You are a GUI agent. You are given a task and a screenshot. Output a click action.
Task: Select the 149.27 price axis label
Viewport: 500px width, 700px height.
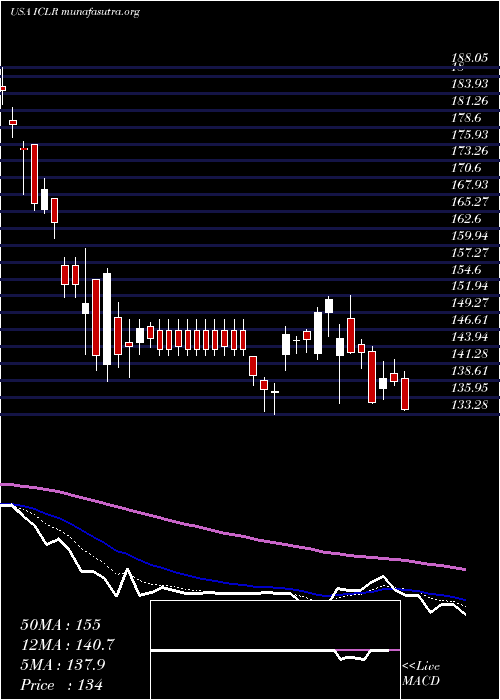click(471, 303)
